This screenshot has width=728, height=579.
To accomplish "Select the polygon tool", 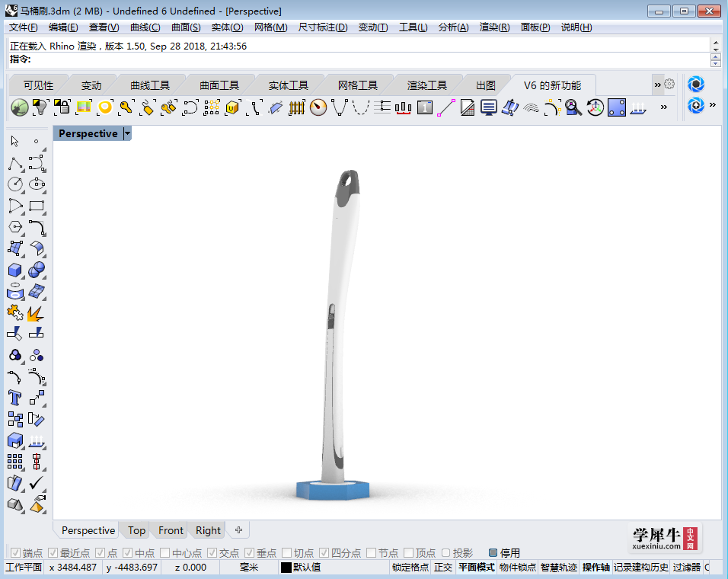I will coord(15,227).
